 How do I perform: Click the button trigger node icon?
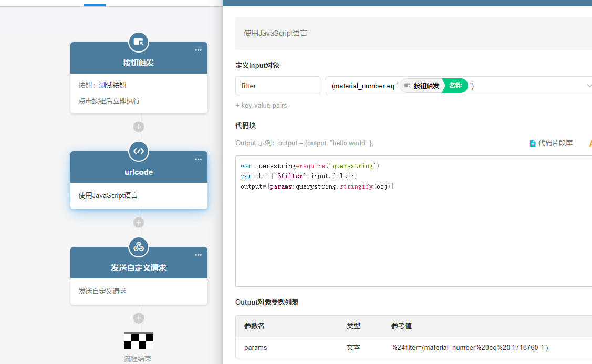[x=139, y=42]
